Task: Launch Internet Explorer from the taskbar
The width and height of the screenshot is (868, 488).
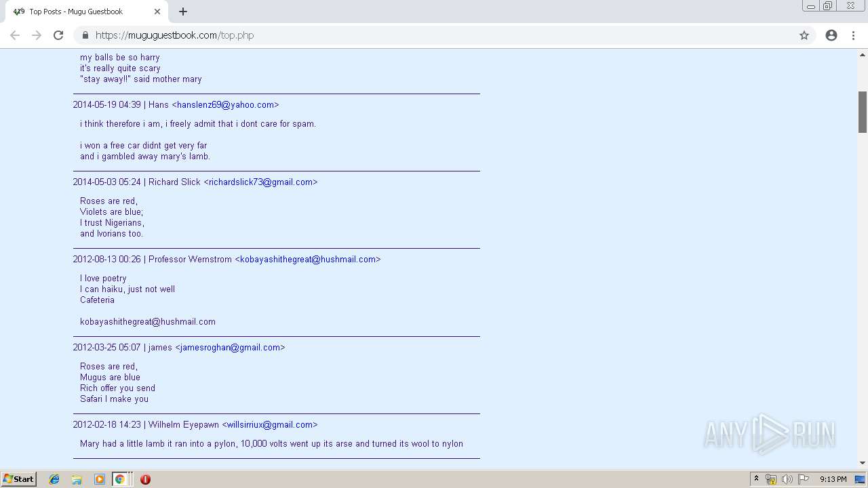Action: tap(54, 479)
